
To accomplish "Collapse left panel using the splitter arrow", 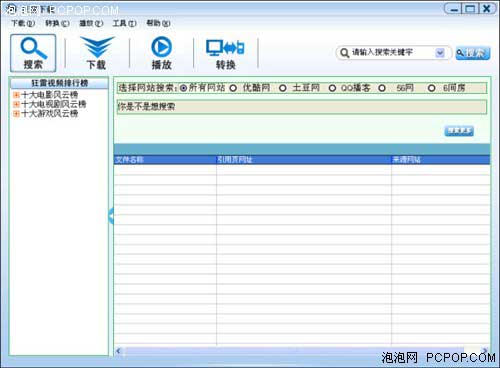I will tap(111, 216).
